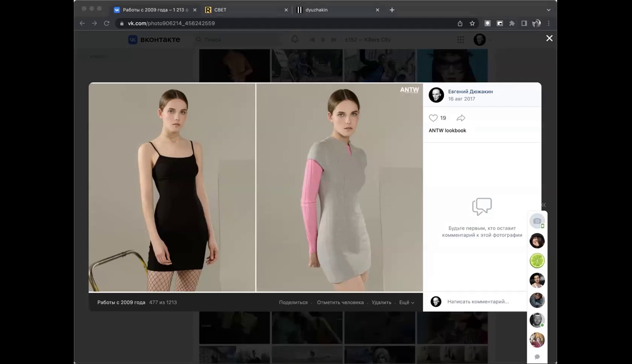Viewport: 632px width, 364px height.
Task: Open new browser tab with plus
Action: tap(392, 10)
